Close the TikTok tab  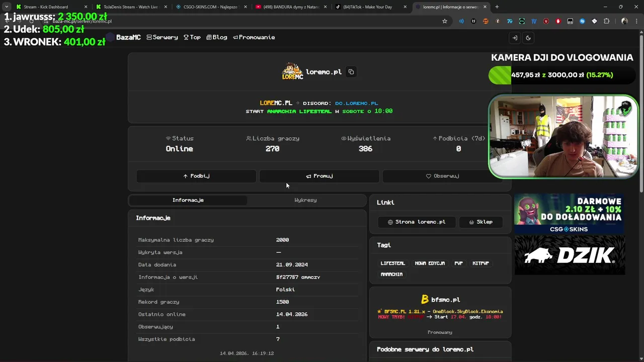(405, 7)
